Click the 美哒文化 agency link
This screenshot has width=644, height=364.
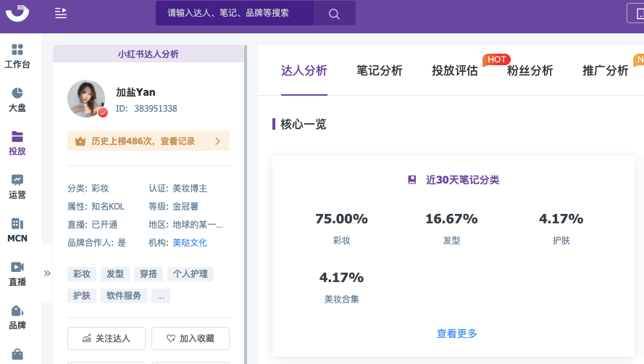click(190, 243)
